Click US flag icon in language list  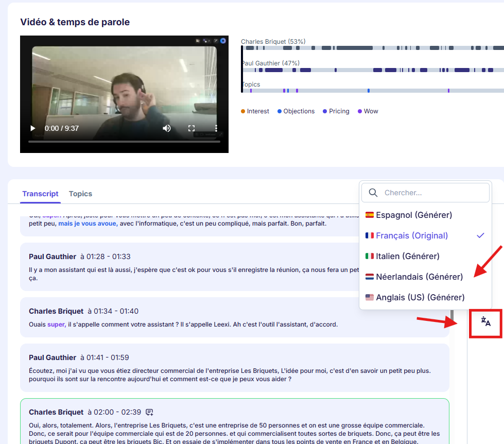click(x=369, y=297)
